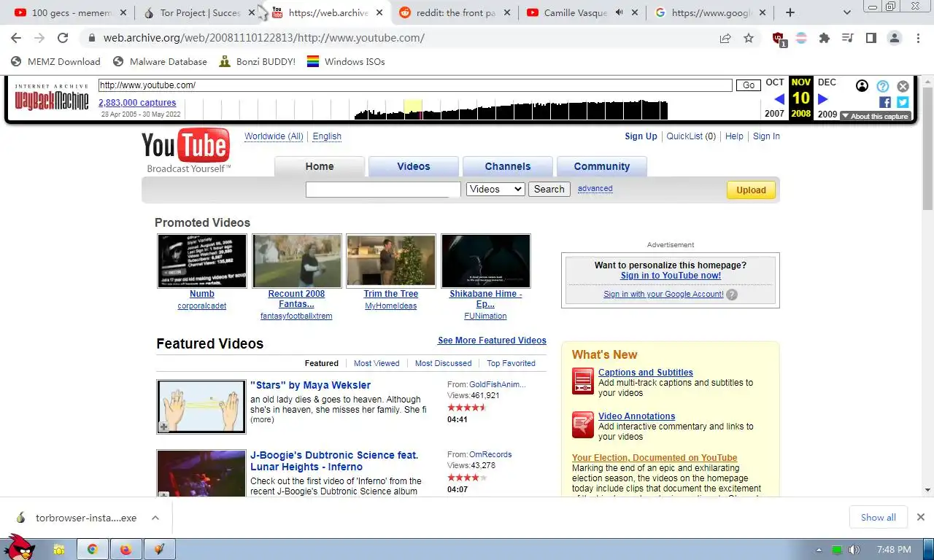Click the Wayback URL input field
Viewport: 934px width, 560px height.
click(x=415, y=85)
